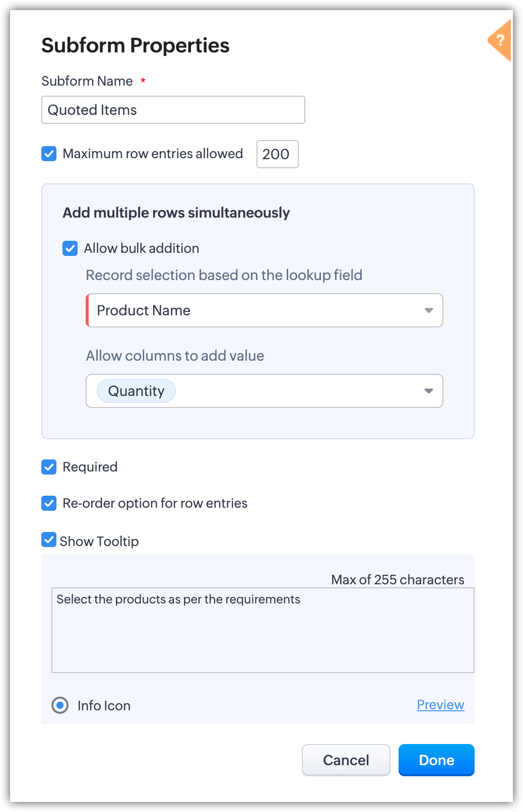The height and width of the screenshot is (812, 523).
Task: Click the orange help question mark icon
Action: point(500,40)
